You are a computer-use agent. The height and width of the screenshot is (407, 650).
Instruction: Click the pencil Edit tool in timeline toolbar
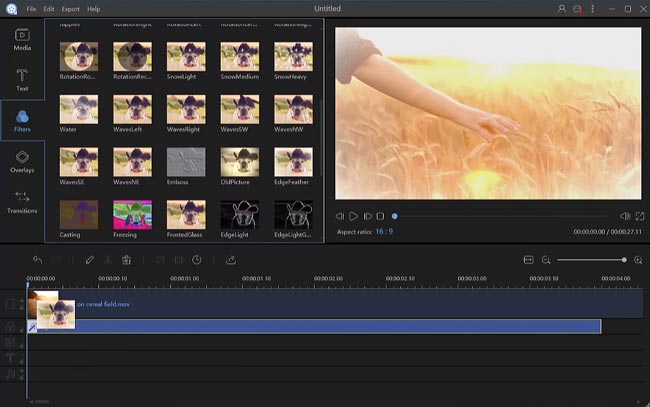[90, 260]
